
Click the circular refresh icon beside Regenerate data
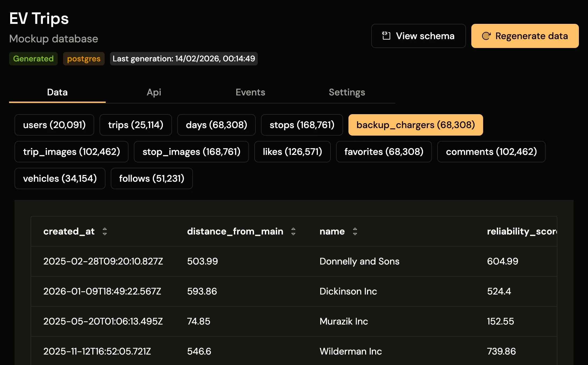(487, 36)
